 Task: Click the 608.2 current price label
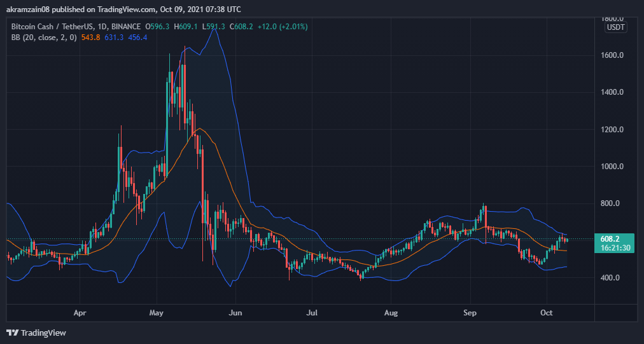(x=610, y=239)
